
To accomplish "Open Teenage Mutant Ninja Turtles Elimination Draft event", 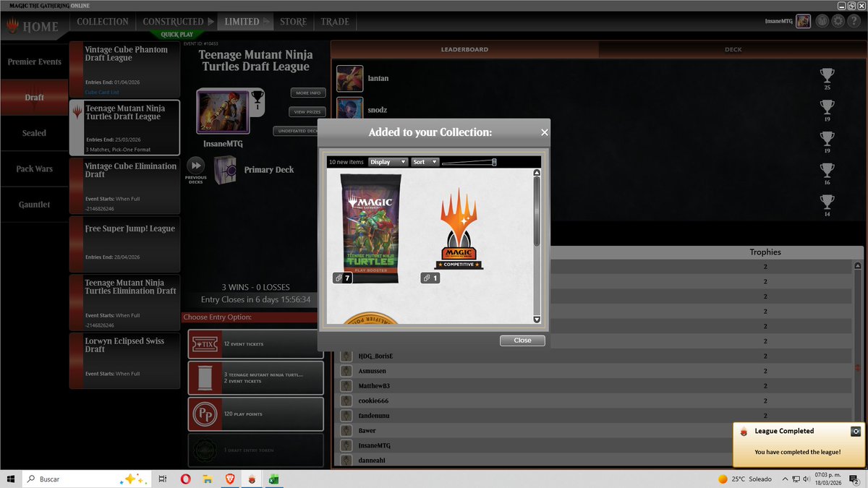I will coord(124,303).
